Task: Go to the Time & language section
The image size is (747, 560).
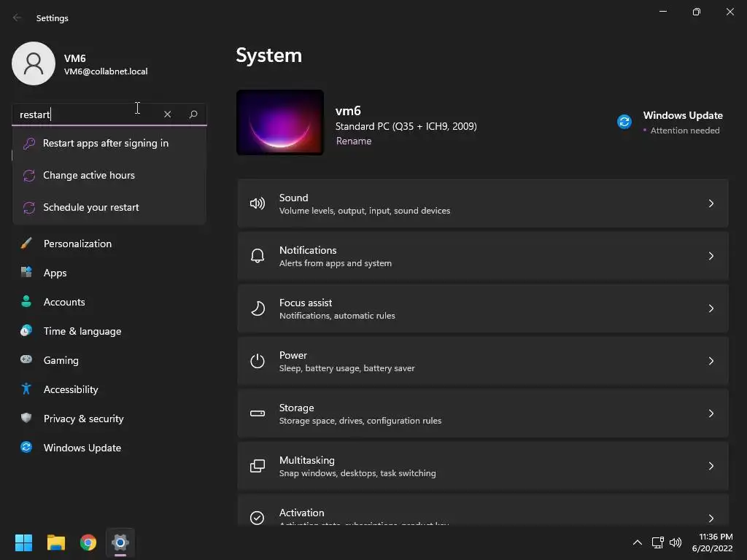Action: [82, 331]
